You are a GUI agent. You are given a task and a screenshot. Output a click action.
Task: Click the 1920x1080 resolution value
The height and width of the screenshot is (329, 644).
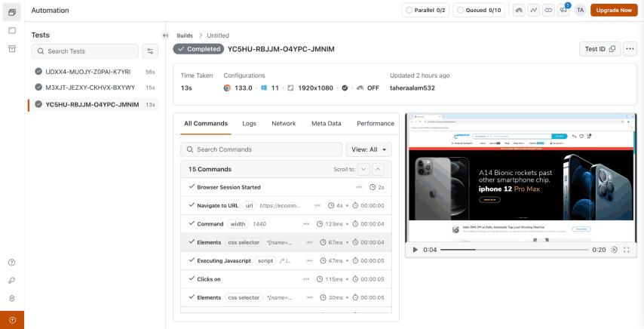pos(315,88)
